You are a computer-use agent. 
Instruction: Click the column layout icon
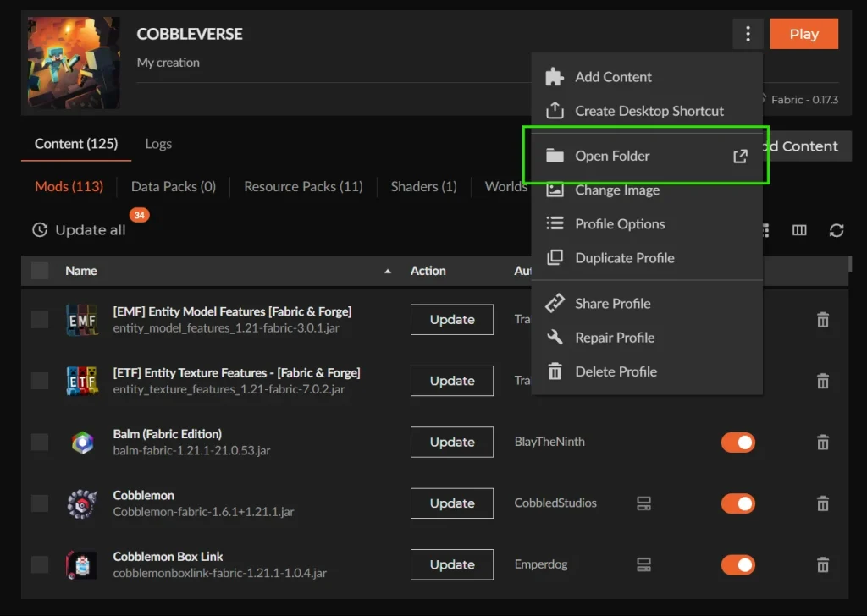(x=799, y=230)
